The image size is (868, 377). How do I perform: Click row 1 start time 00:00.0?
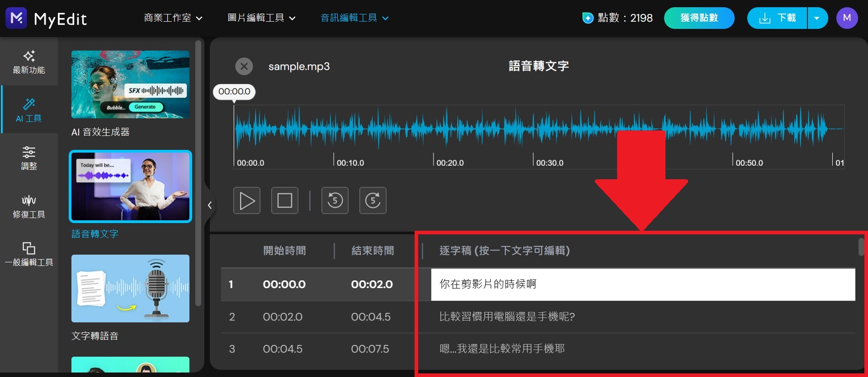click(x=284, y=284)
